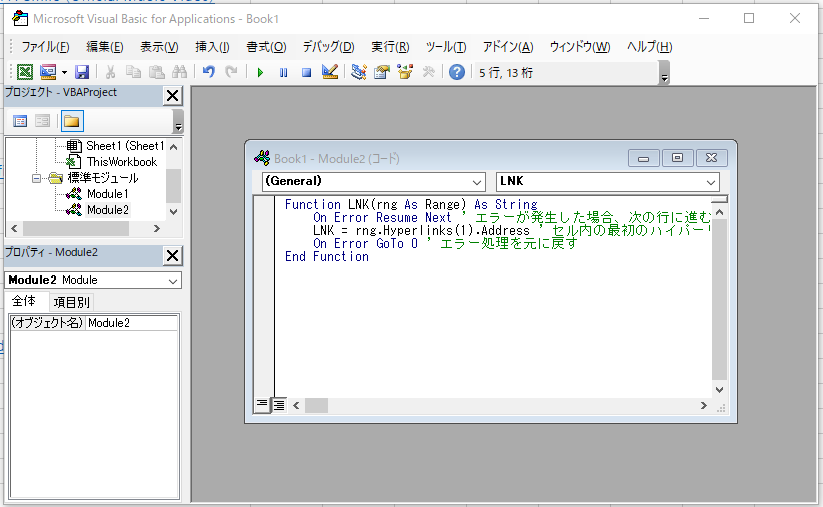Open the ウィンドウ(W) menu

pyautogui.click(x=580, y=47)
